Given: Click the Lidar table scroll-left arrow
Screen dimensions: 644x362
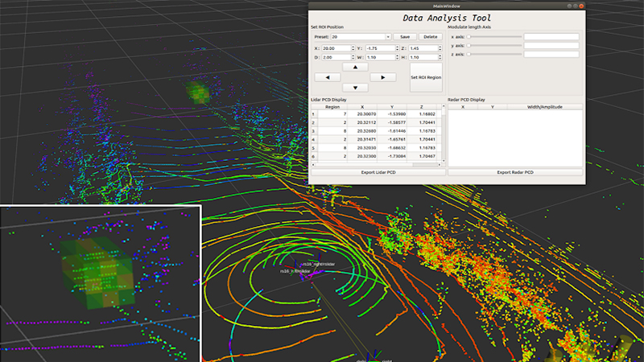Looking at the screenshot, I should tap(313, 165).
